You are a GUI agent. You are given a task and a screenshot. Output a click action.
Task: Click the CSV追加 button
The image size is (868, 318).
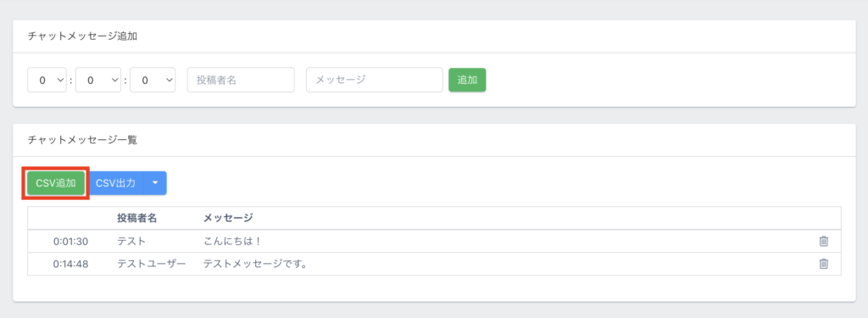coord(56,183)
